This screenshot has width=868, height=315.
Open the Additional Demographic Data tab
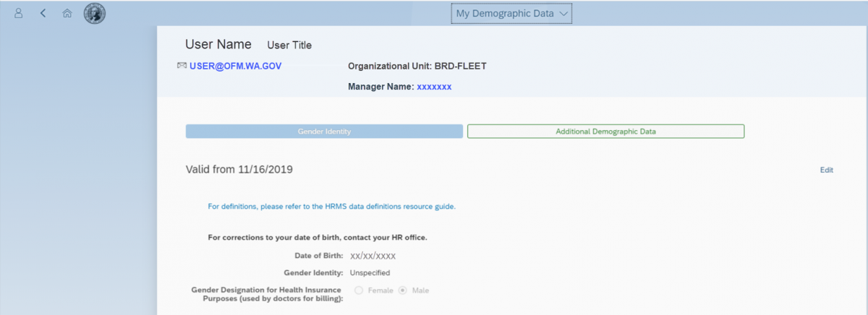(605, 131)
